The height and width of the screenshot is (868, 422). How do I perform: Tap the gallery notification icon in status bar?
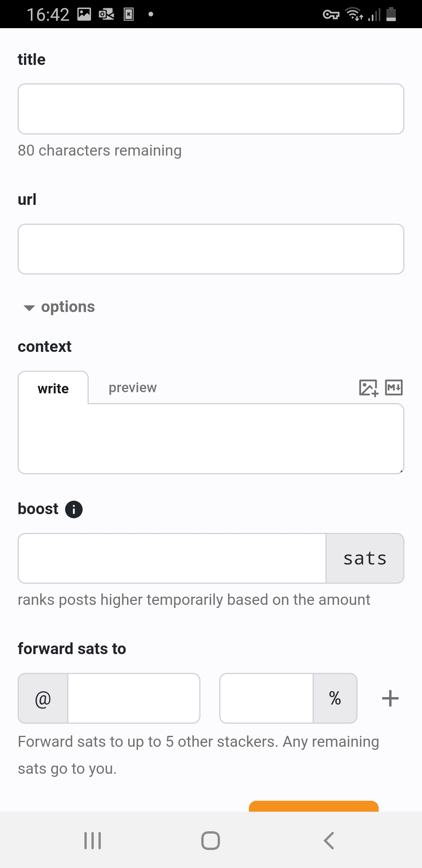(84, 14)
